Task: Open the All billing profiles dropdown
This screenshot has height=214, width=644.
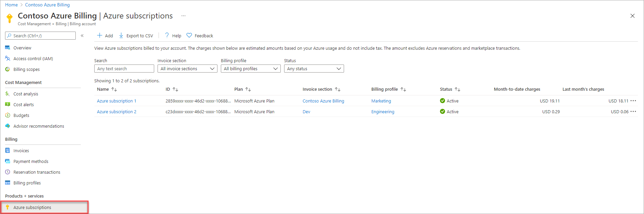Action: point(251,69)
